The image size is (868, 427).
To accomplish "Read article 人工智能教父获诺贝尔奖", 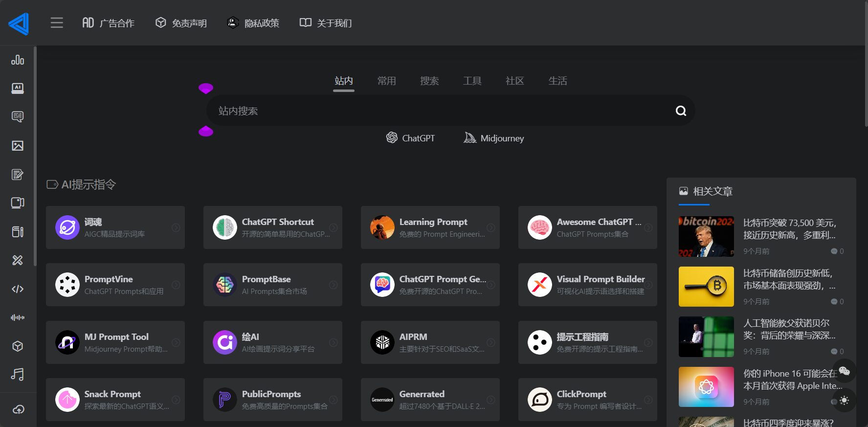I will [790, 329].
